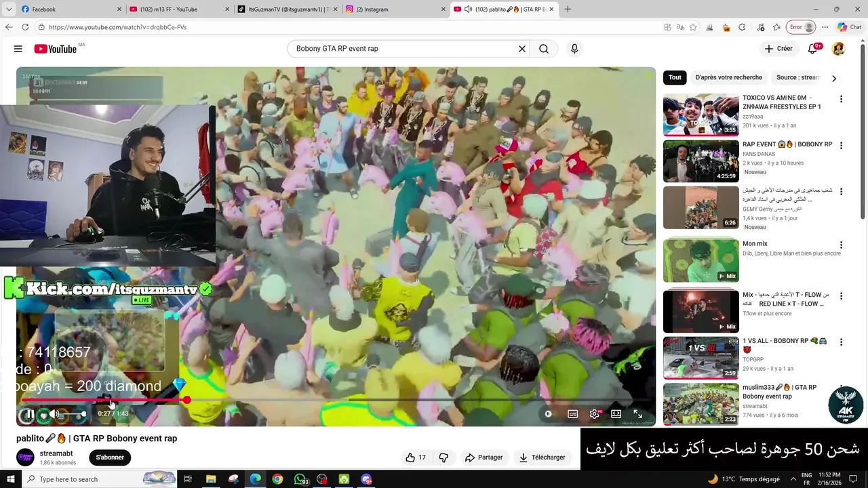Open YouTube notifications bell
This screenshot has width=868, height=488.
point(812,49)
